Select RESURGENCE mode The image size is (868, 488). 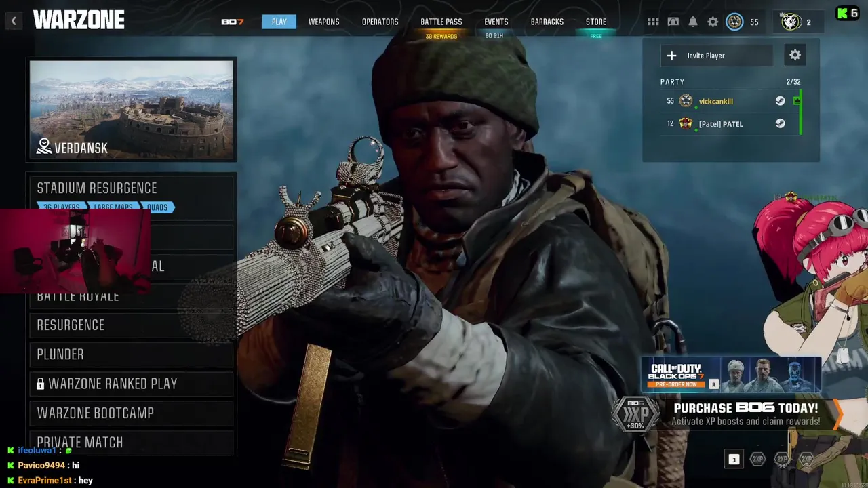(x=132, y=325)
